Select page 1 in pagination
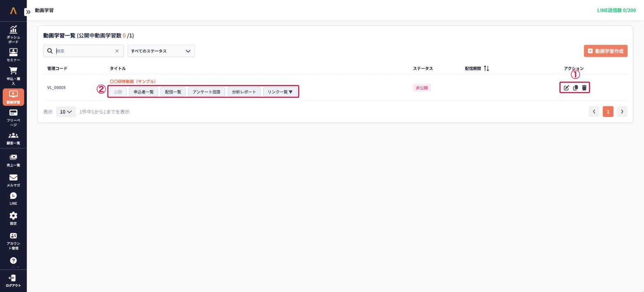Image resolution: width=644 pixels, height=292 pixels. (608, 112)
